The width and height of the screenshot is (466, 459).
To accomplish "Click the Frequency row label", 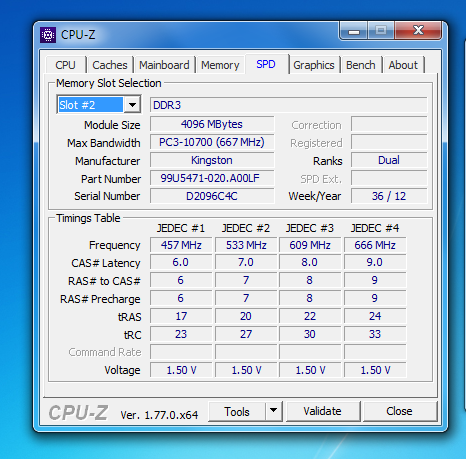I will click(x=115, y=245).
